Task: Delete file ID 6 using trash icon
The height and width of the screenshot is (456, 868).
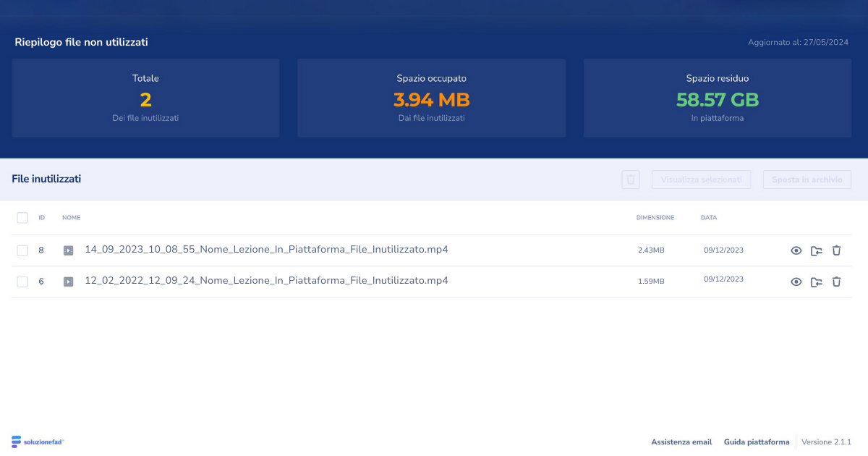Action: click(837, 282)
